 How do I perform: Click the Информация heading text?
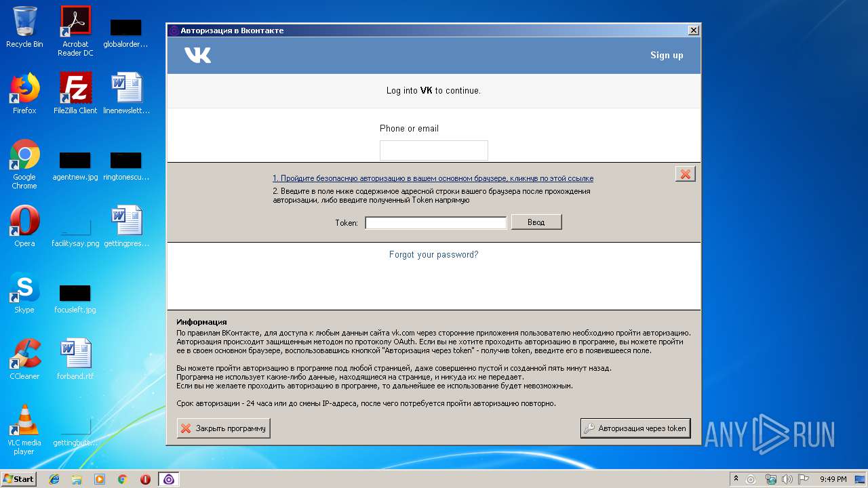pos(201,322)
